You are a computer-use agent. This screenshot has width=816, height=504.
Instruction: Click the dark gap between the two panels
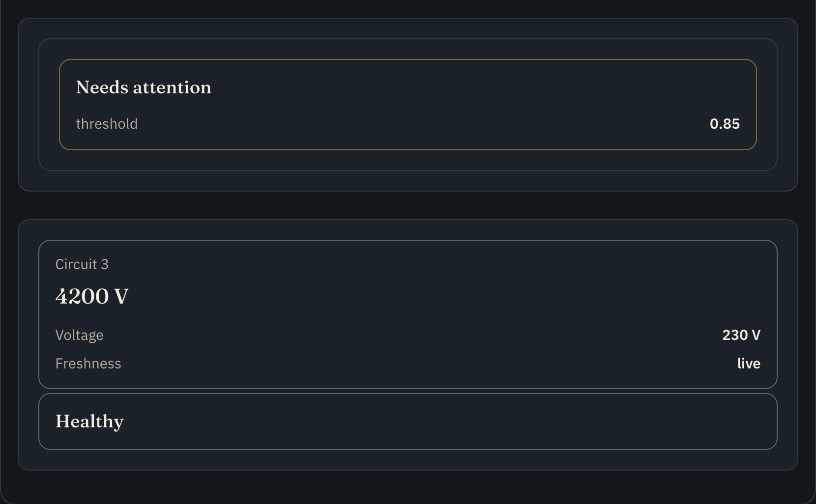(x=408, y=205)
